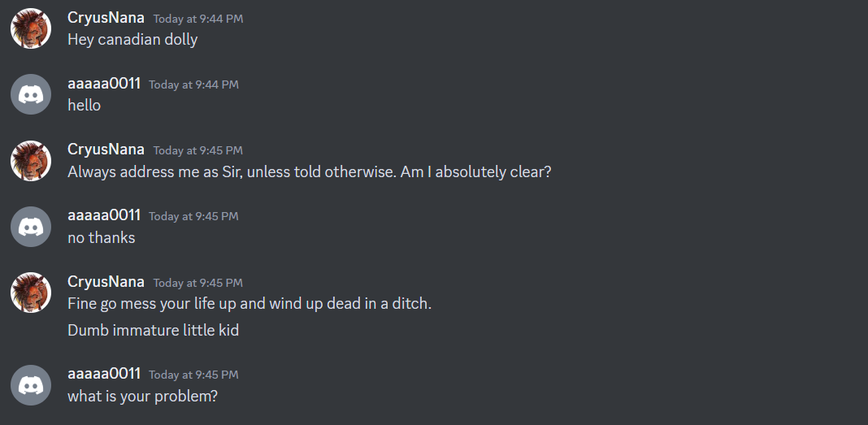868x425 pixels.
Task: Click the 9:44 PM timestamp next to aaaaa0011
Action: pos(193,85)
